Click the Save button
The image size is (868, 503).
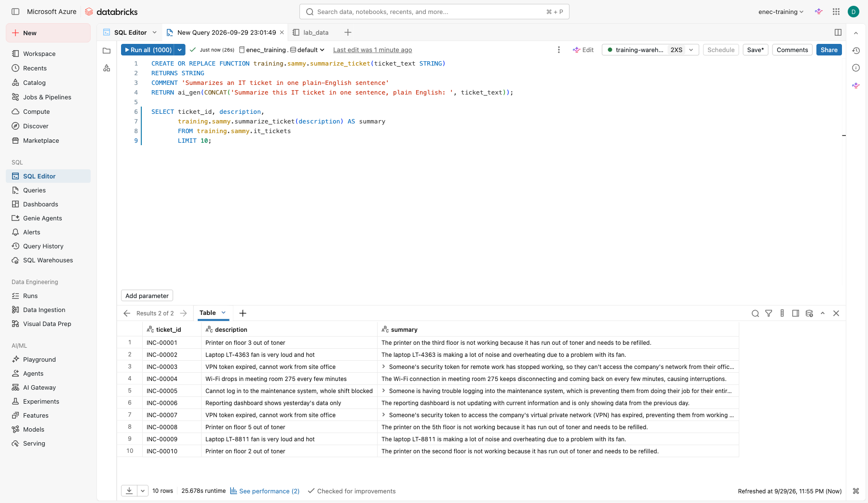pyautogui.click(x=755, y=50)
